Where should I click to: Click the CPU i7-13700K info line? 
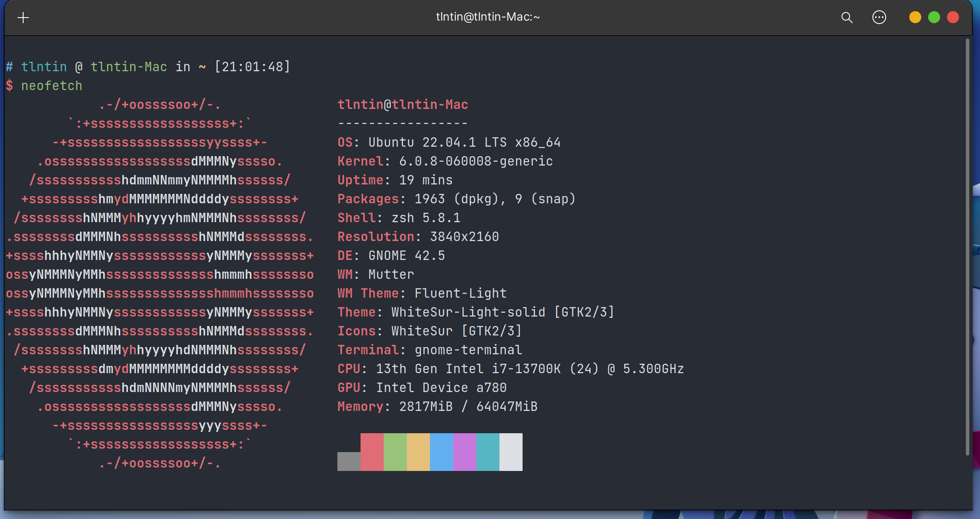(510, 369)
